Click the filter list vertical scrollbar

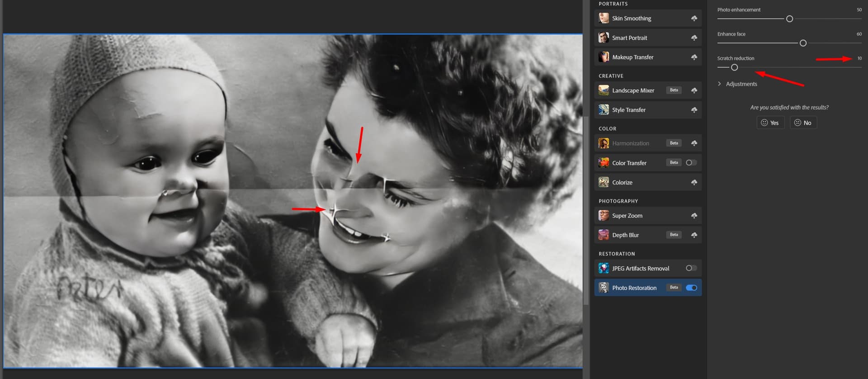[x=586, y=208]
